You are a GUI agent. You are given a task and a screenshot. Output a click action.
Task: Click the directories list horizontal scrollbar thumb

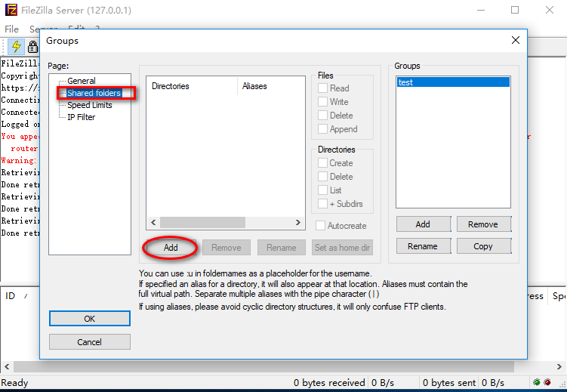pyautogui.click(x=202, y=222)
